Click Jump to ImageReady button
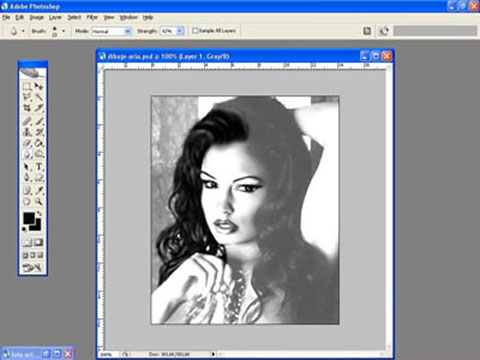The image size is (480, 360). [x=32, y=267]
